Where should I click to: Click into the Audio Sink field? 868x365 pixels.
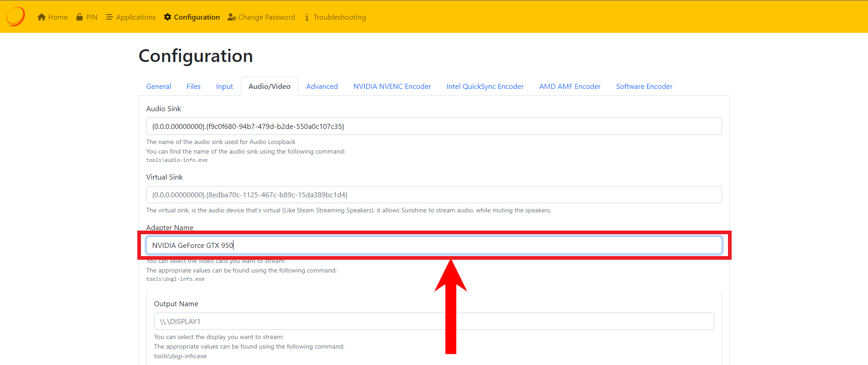[433, 126]
